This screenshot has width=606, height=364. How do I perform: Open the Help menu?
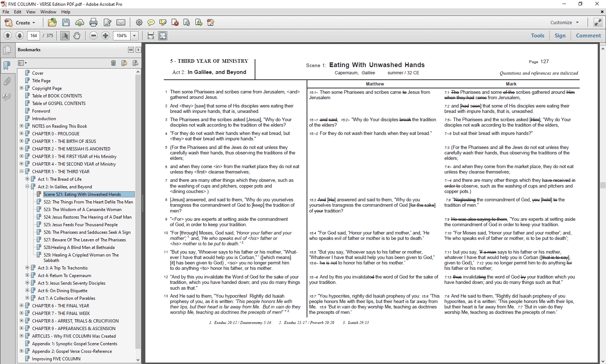(66, 12)
